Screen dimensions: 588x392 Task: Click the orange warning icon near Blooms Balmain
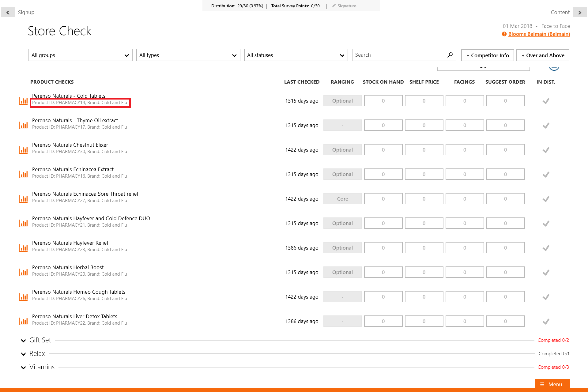504,34
